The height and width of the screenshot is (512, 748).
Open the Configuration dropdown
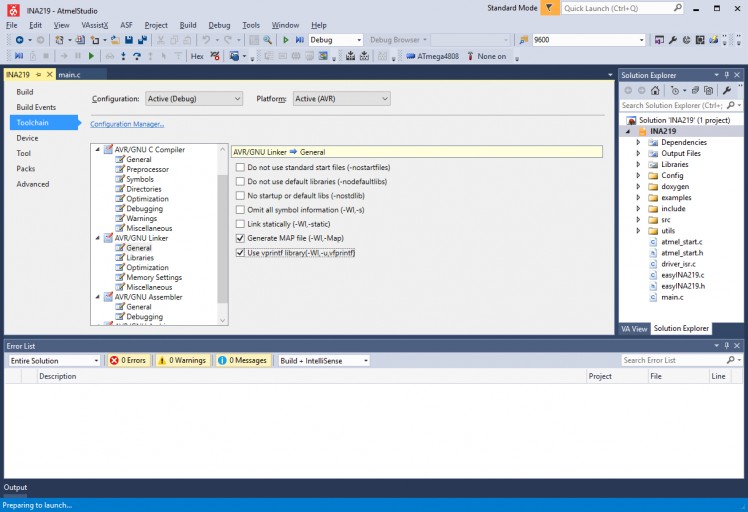point(194,99)
